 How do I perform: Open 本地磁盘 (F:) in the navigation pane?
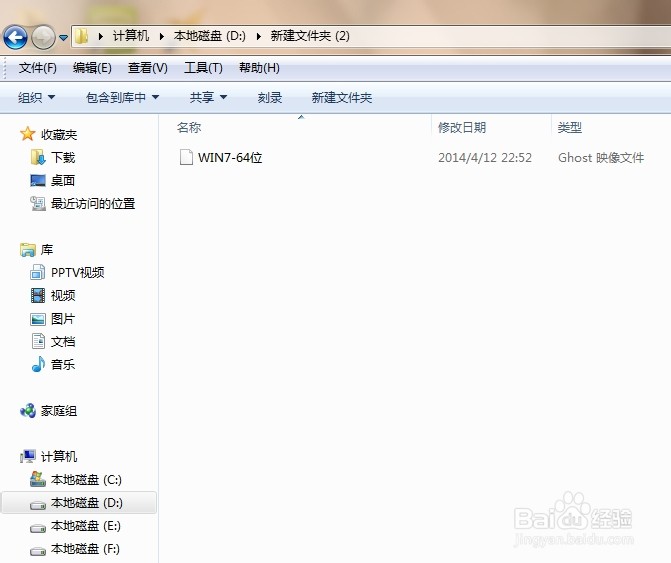click(86, 549)
